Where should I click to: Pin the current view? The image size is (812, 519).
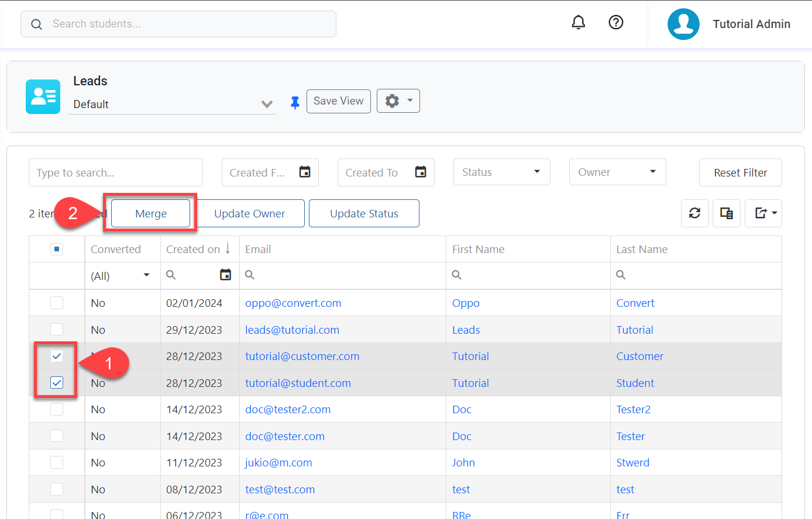pyautogui.click(x=295, y=103)
